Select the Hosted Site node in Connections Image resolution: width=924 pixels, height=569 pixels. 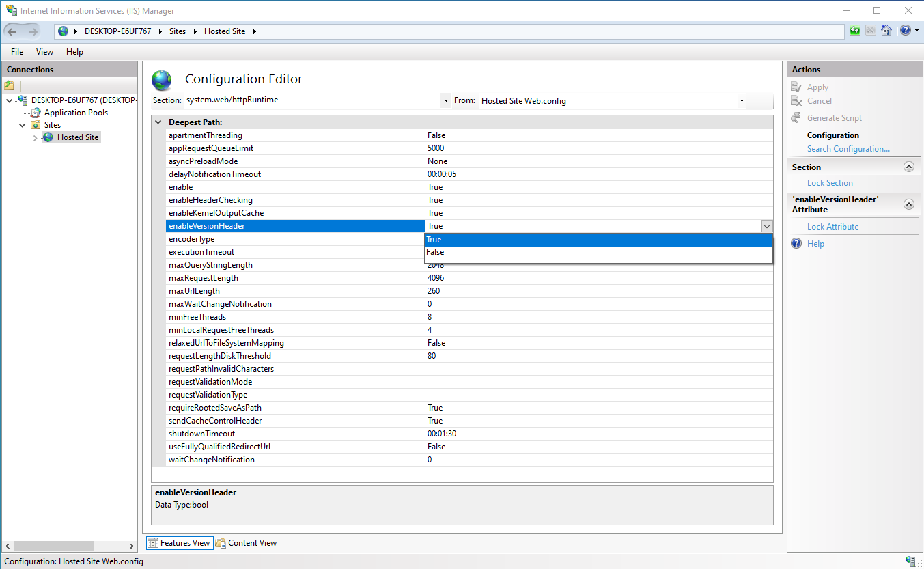[76, 137]
